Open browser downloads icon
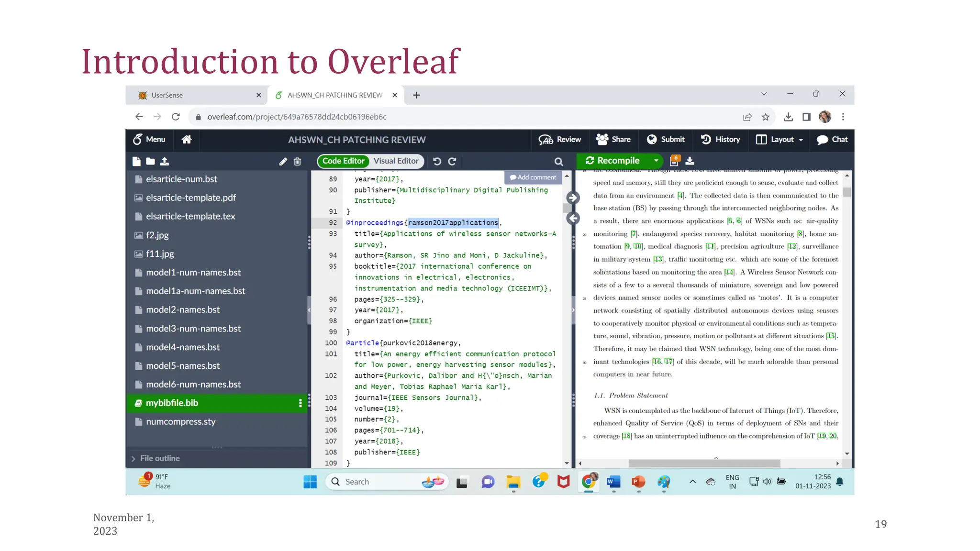The height and width of the screenshot is (551, 980). pyautogui.click(x=789, y=117)
